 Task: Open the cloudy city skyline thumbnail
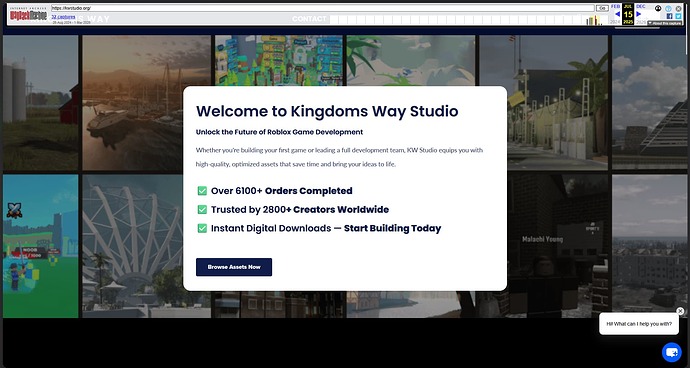coord(649,246)
